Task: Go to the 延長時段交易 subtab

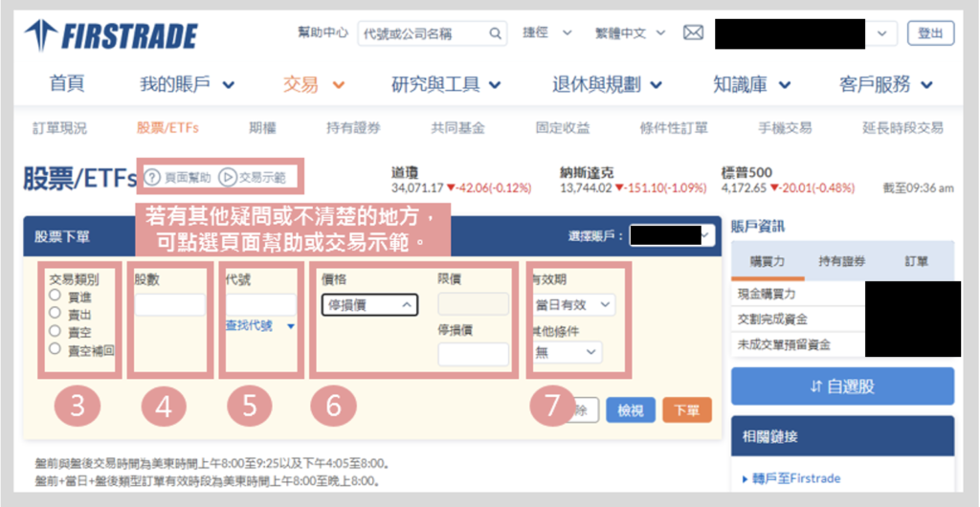Action: (902, 128)
